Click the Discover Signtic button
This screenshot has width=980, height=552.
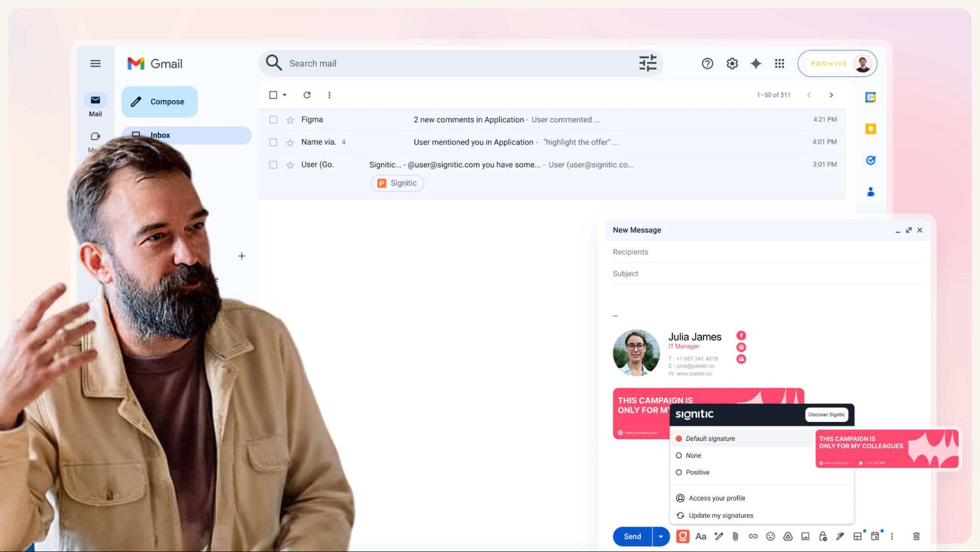(x=827, y=415)
